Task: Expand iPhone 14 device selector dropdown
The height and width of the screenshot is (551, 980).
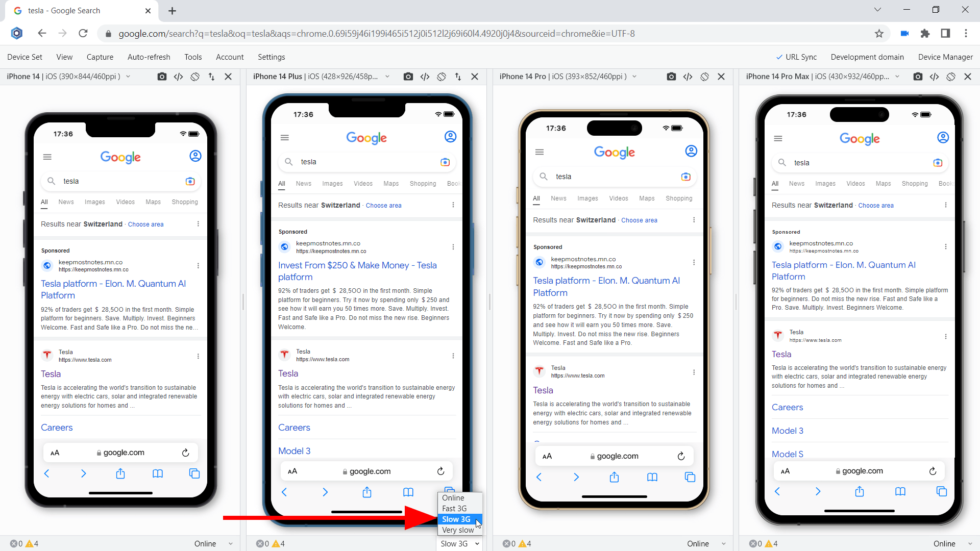Action: coord(128,77)
